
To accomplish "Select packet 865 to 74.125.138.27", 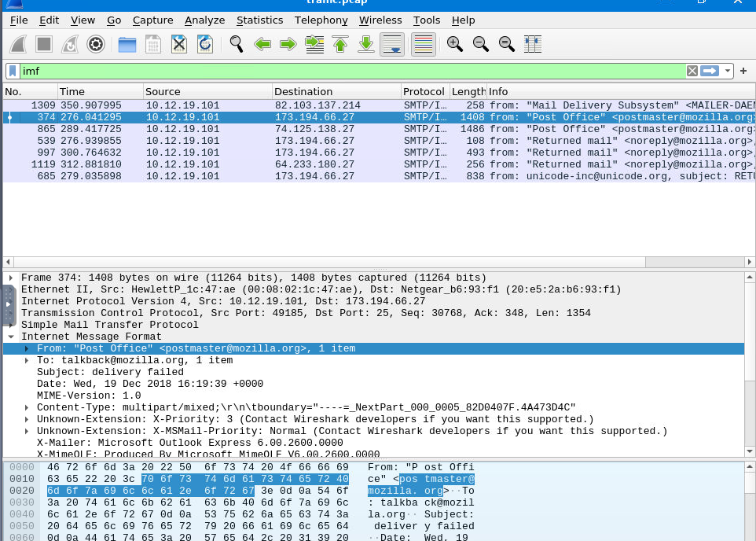I will coord(379,129).
